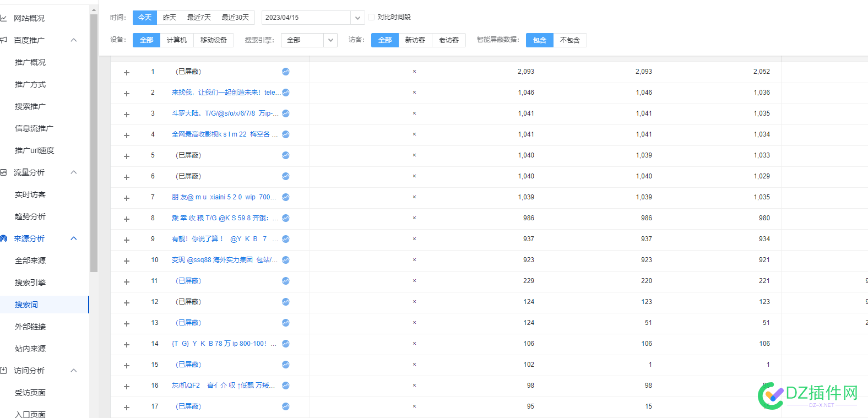The image size is (868, 418).
Task: Filter devices by 移动设备
Action: [214, 40]
